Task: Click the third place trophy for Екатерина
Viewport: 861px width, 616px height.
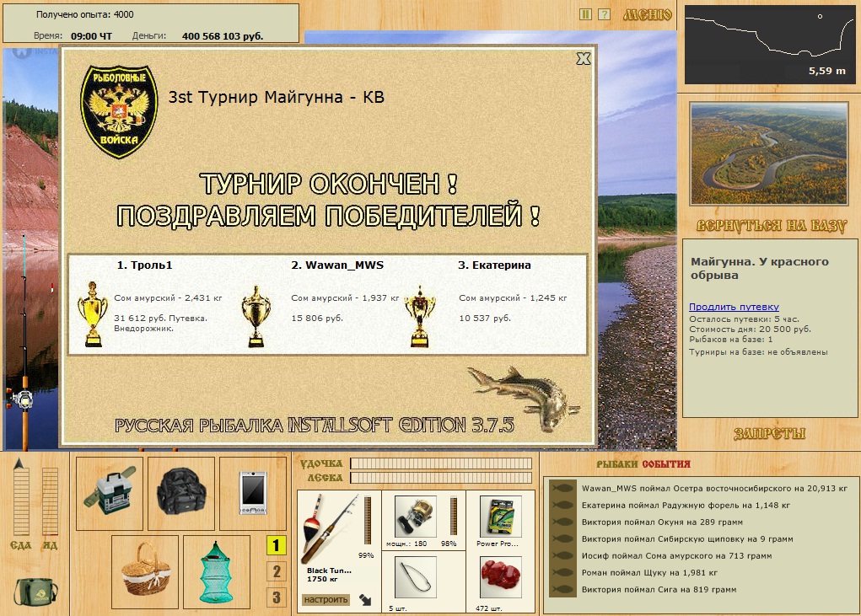Action: (420, 316)
